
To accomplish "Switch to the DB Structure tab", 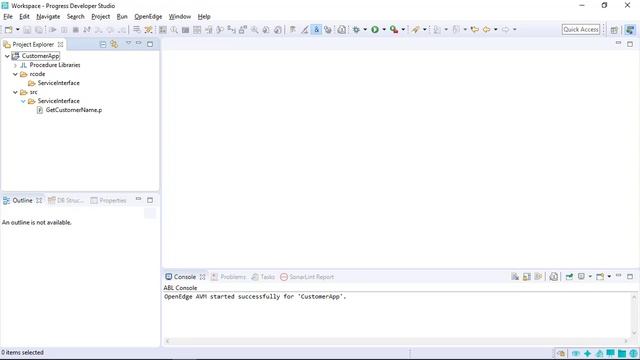I will coord(66,200).
